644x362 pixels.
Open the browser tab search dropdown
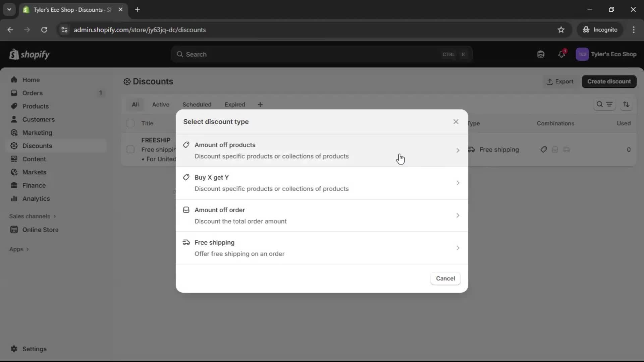click(9, 9)
